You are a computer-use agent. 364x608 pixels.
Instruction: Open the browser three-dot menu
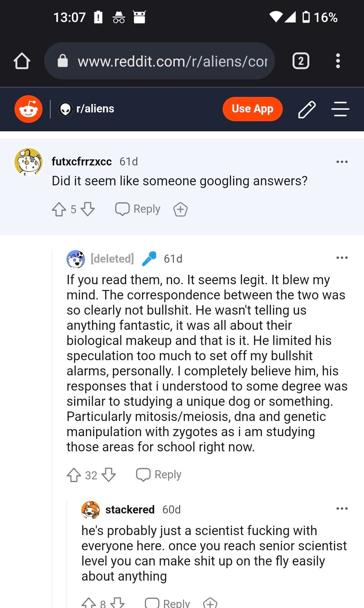click(x=338, y=61)
